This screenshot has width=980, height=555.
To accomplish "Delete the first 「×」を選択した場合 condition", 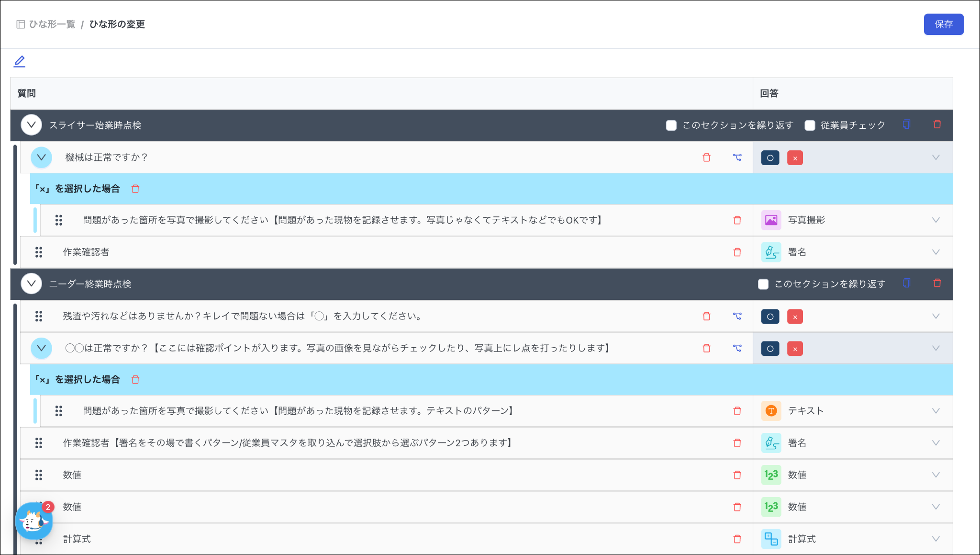I will pos(135,189).
